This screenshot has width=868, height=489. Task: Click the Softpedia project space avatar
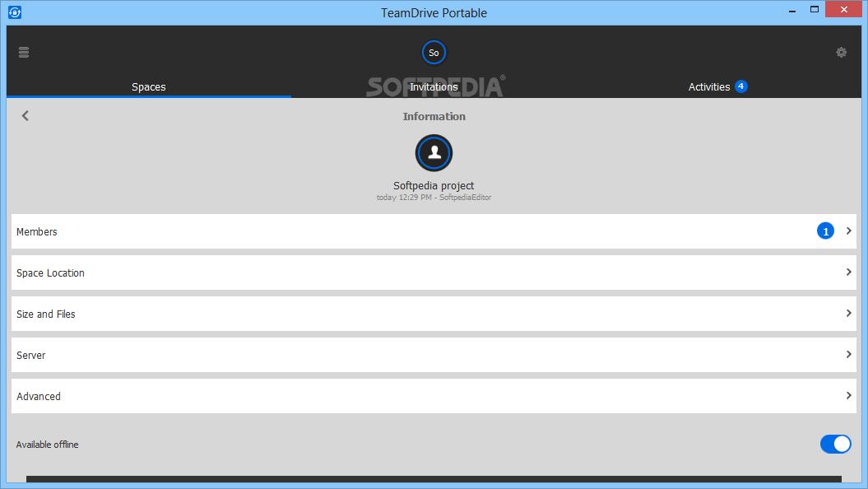point(434,153)
